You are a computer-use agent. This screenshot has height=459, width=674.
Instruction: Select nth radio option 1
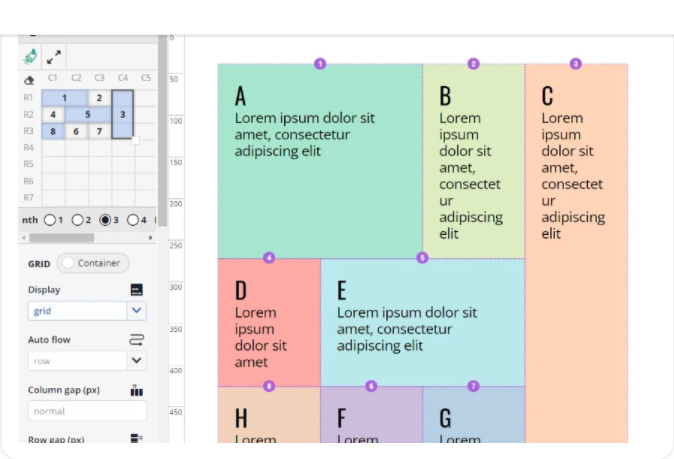pyautogui.click(x=50, y=220)
